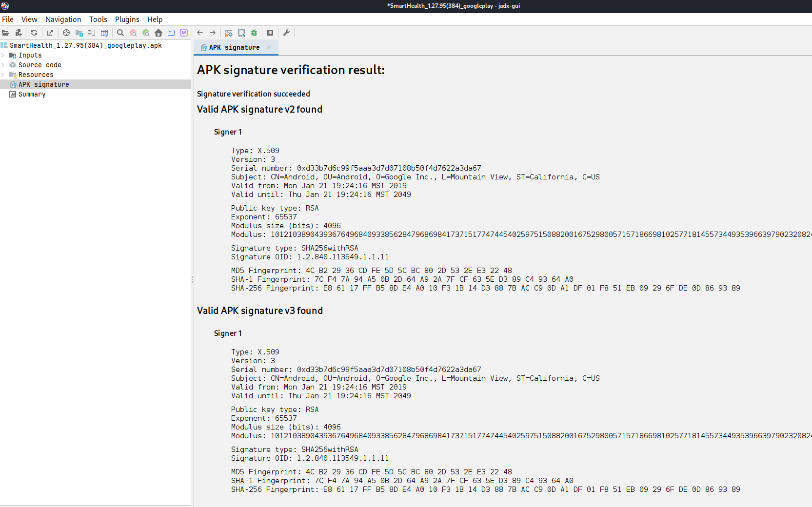This screenshot has width=812, height=507.
Task: Open the log viewer icon
Action: click(270, 33)
